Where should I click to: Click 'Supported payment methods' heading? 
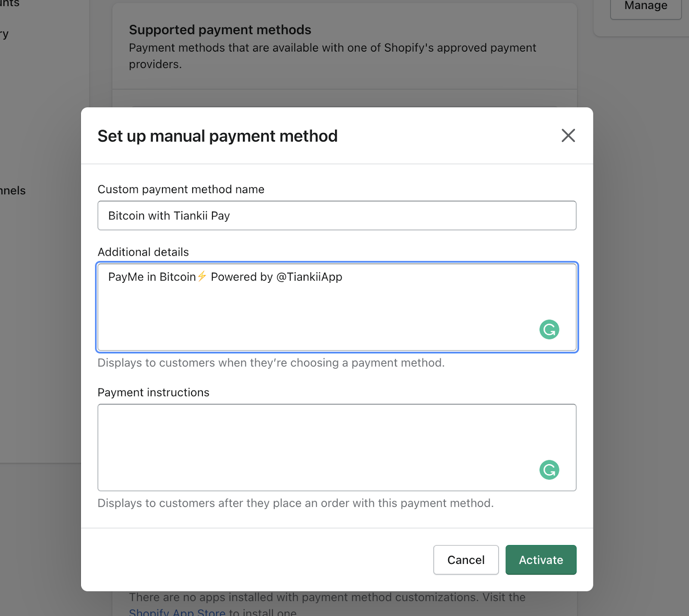220,30
